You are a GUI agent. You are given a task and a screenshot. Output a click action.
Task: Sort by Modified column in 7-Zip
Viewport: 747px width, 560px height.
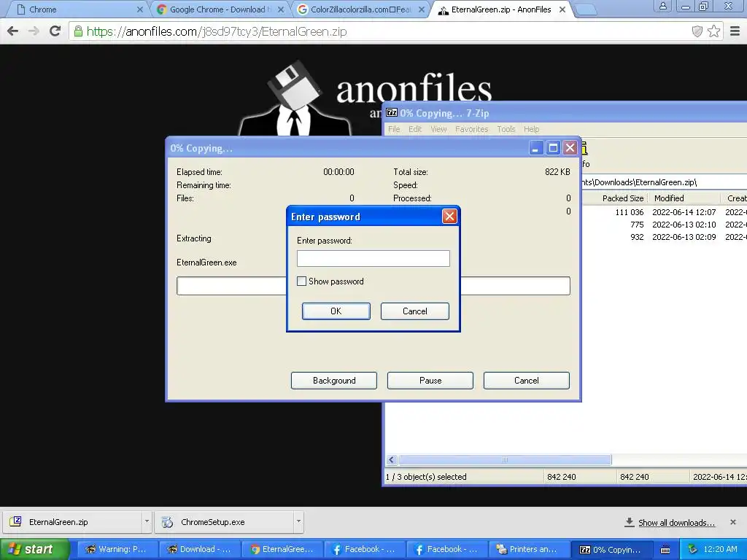coord(684,198)
